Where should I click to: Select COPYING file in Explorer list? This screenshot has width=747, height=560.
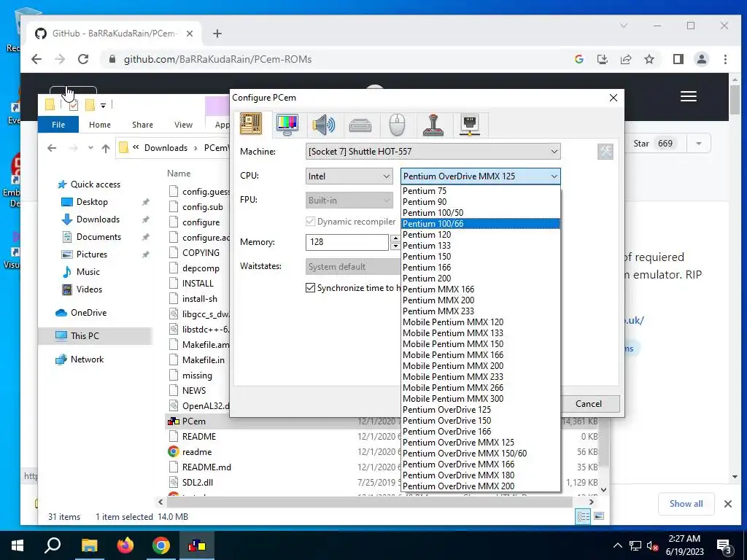(x=201, y=253)
